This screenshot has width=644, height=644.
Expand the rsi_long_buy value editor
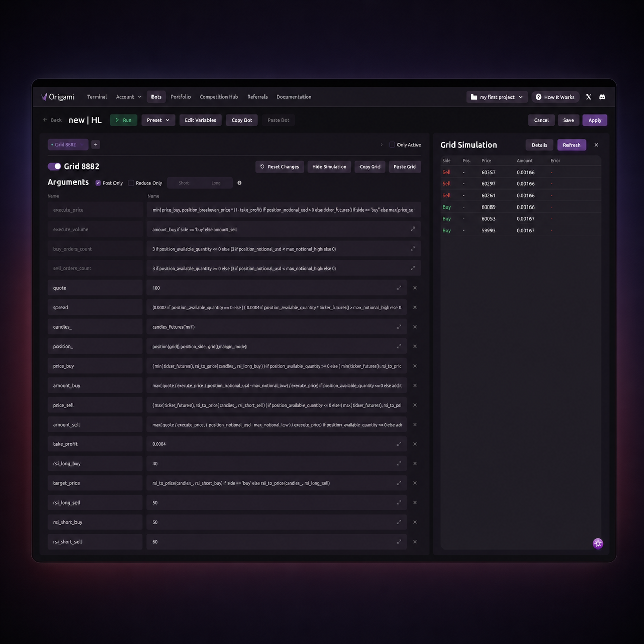tap(399, 463)
